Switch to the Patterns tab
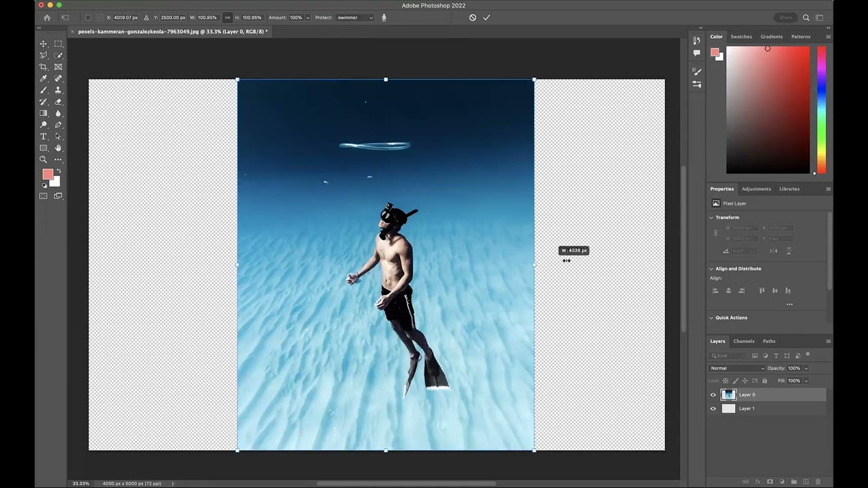Viewport: 868px width, 488px height. coord(801,37)
